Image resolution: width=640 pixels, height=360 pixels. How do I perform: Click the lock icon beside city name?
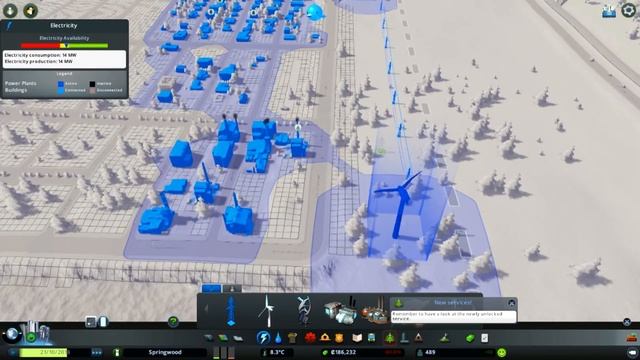(x=116, y=352)
